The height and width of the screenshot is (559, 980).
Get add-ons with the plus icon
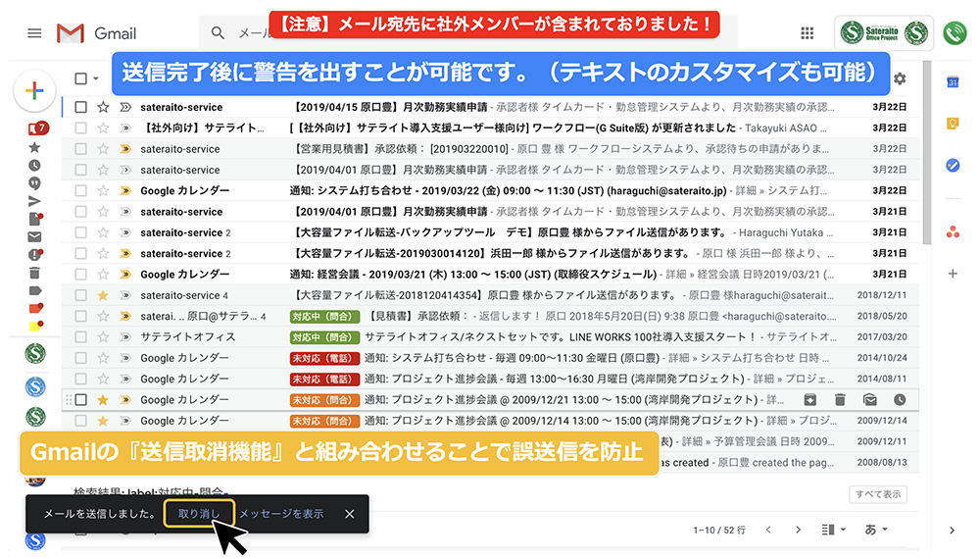953,274
